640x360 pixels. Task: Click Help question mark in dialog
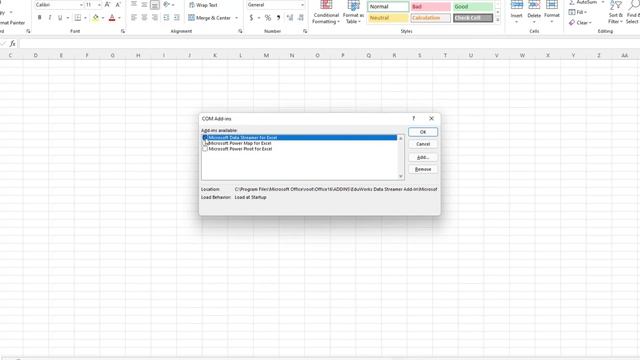pyautogui.click(x=413, y=118)
